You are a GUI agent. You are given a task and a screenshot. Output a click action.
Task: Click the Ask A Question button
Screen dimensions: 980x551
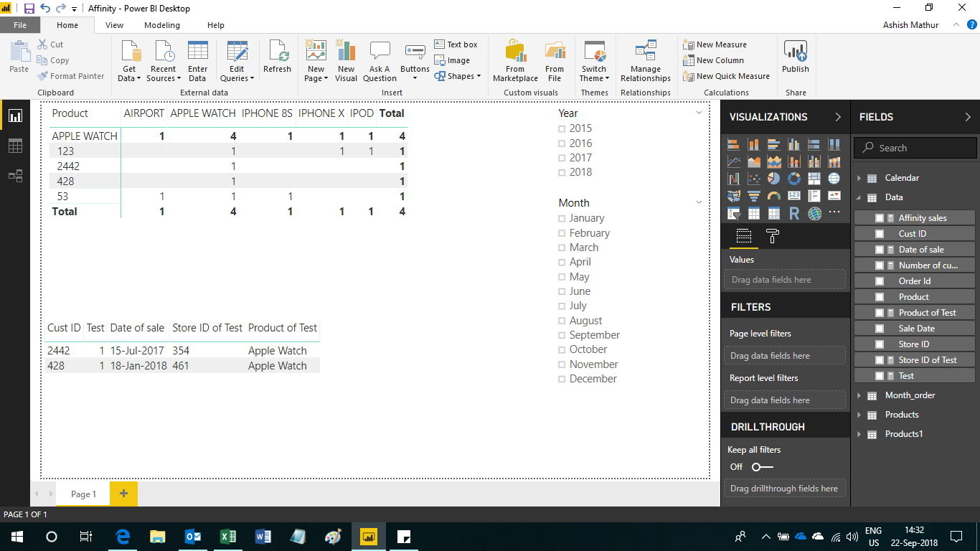pos(380,61)
